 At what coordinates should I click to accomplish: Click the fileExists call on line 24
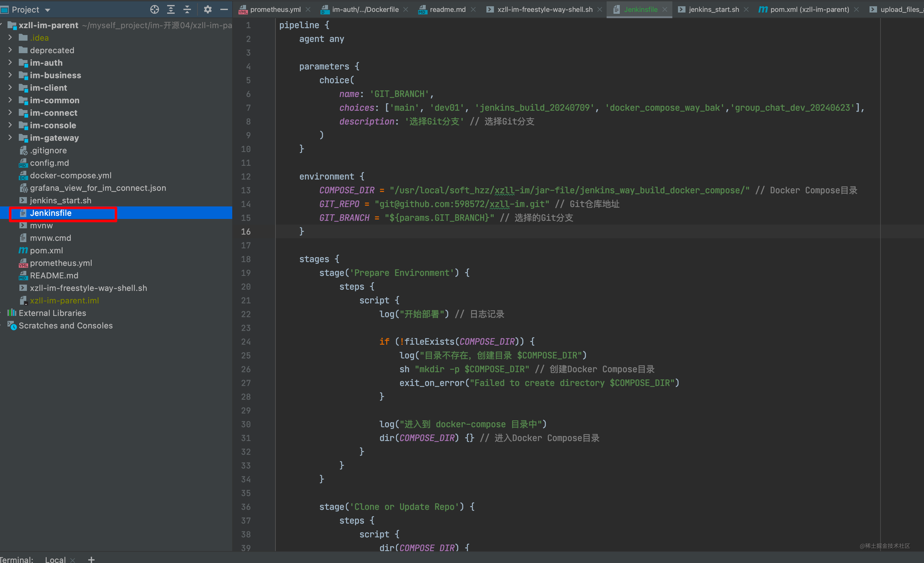tap(429, 342)
